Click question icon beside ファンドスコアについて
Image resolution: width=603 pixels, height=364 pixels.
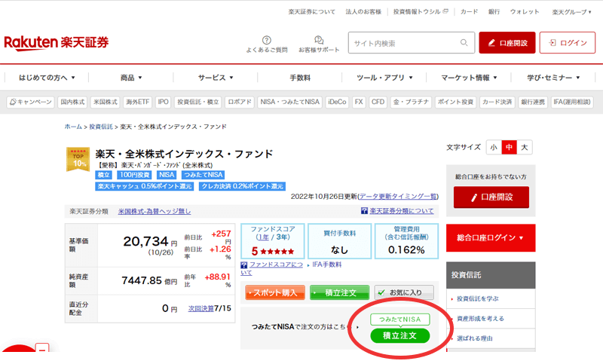coord(243,265)
